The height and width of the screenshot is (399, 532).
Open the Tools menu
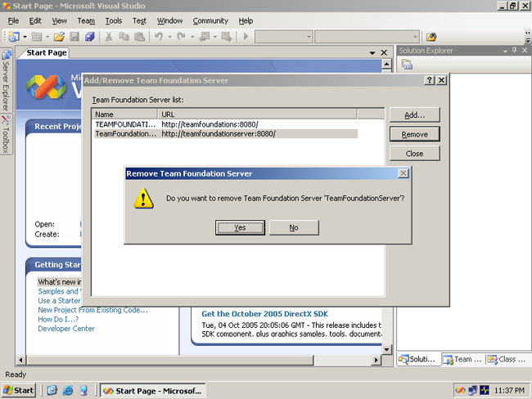114,20
